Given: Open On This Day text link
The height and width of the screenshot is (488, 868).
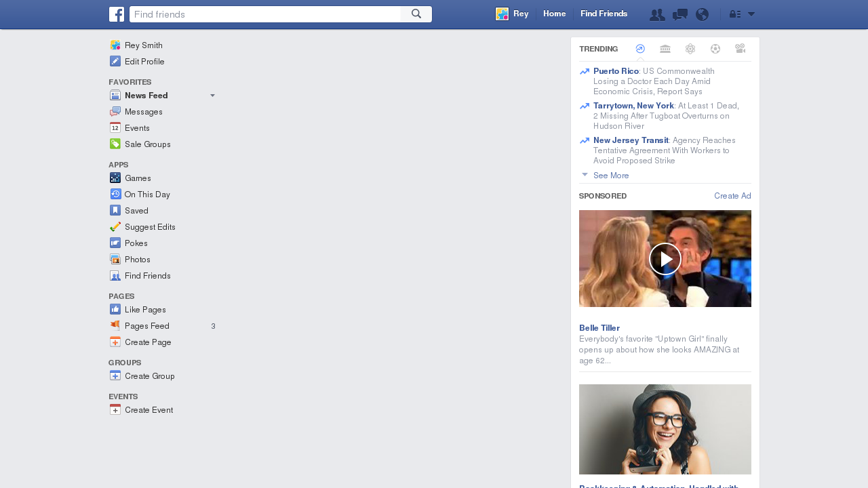Looking at the screenshot, I should [x=147, y=195].
